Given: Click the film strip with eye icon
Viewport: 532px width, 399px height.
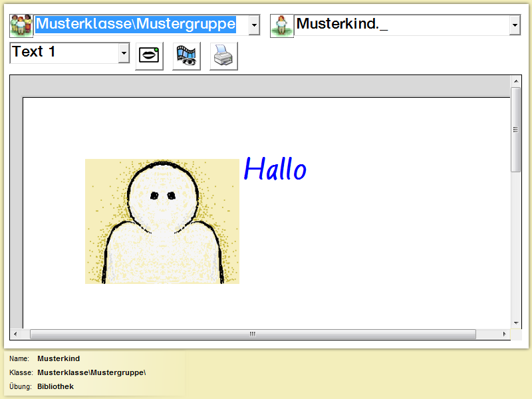Looking at the screenshot, I should [187, 56].
